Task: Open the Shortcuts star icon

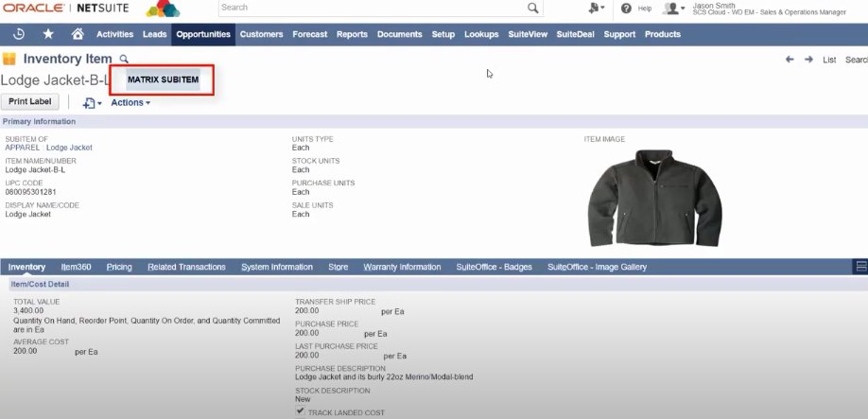Action: (x=48, y=34)
